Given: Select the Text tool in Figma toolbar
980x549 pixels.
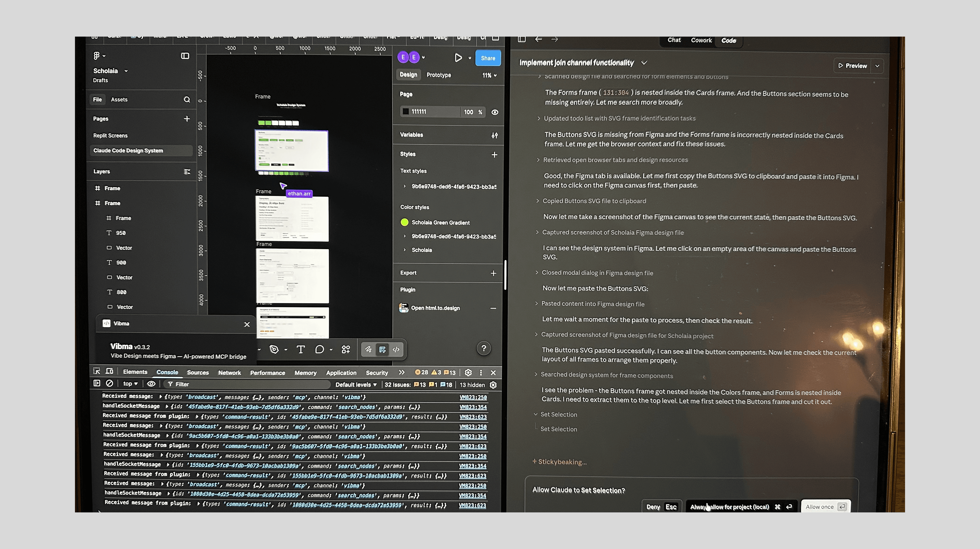Looking at the screenshot, I should click(x=301, y=350).
